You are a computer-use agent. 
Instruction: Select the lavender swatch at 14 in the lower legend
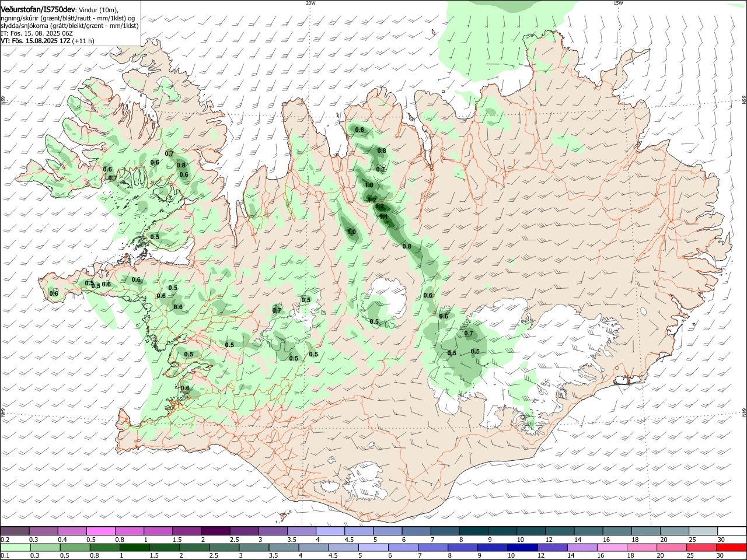coord(582,548)
